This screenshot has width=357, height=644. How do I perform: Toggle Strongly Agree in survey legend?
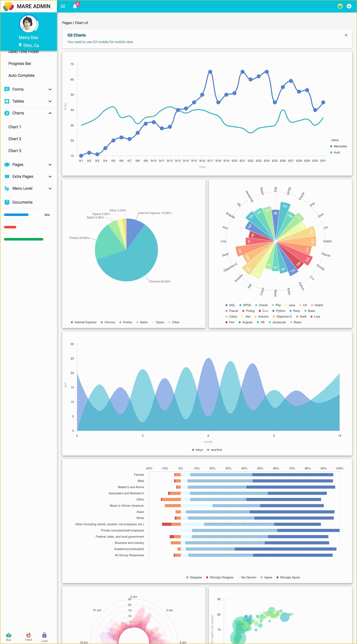pos(288,577)
